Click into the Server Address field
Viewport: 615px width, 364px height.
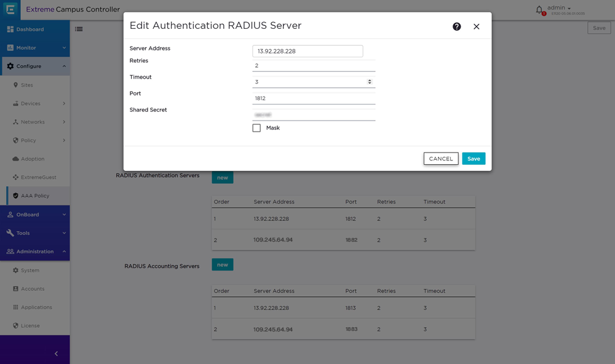point(307,51)
